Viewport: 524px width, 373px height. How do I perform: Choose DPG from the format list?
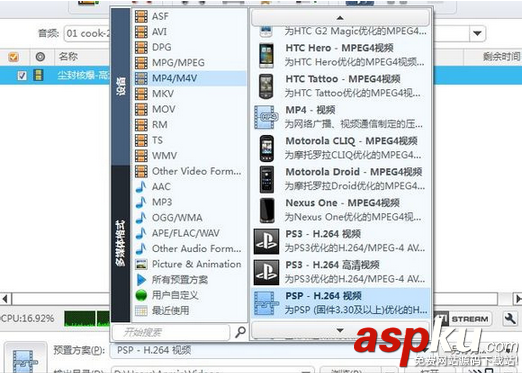coord(190,47)
